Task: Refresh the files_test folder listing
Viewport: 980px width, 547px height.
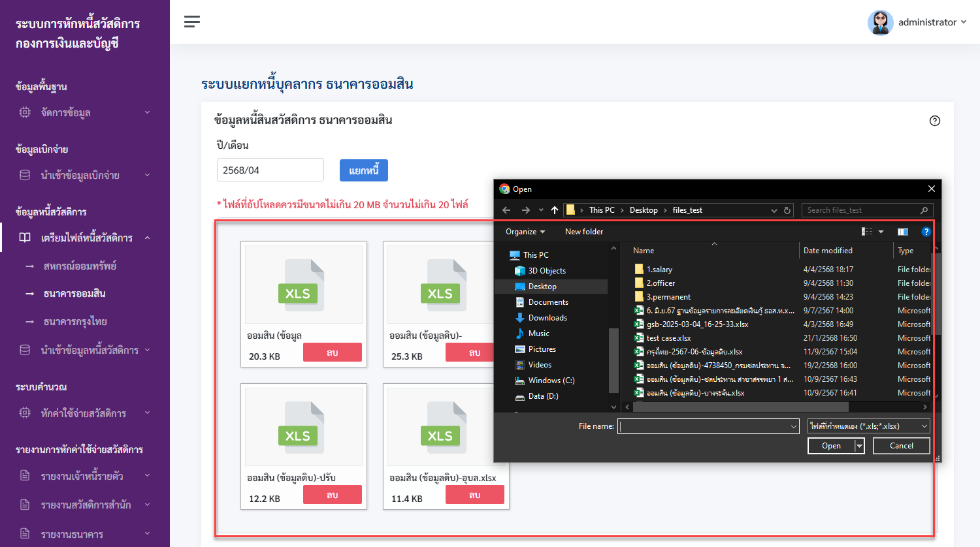Action: (x=787, y=210)
